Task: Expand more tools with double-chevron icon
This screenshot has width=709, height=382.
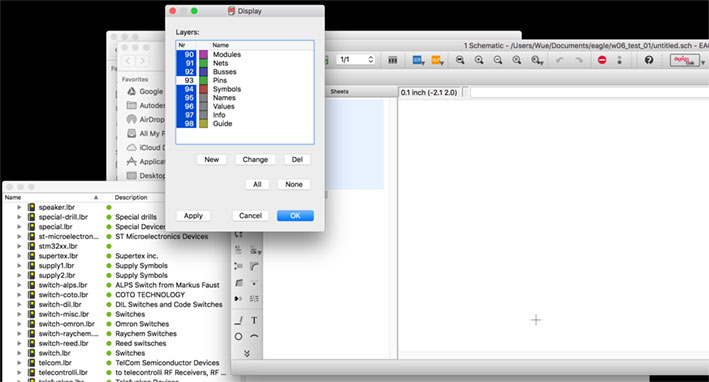Action: pos(247,354)
